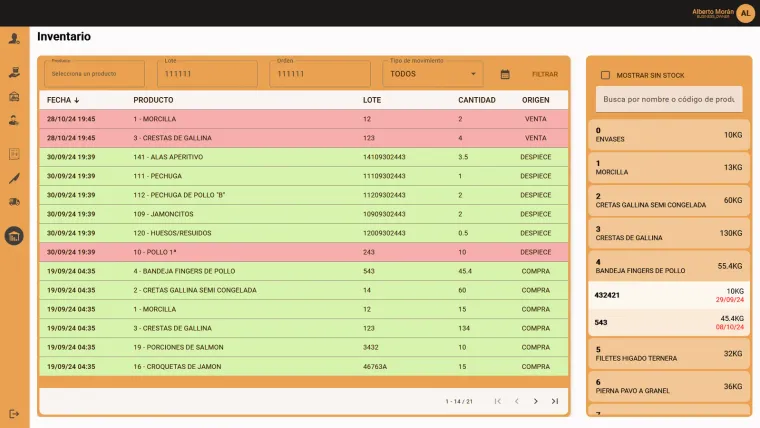
Task: Open the delivery truck sidebar icon
Action: [x=14, y=202]
